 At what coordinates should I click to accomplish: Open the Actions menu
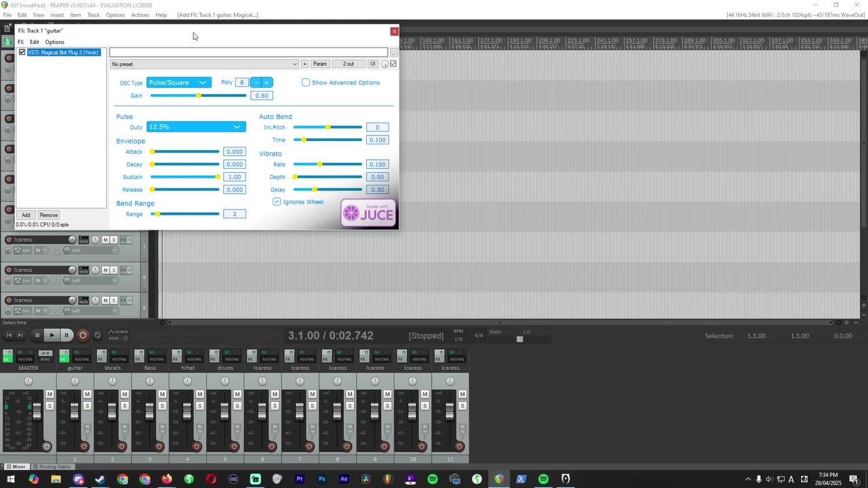coord(140,15)
